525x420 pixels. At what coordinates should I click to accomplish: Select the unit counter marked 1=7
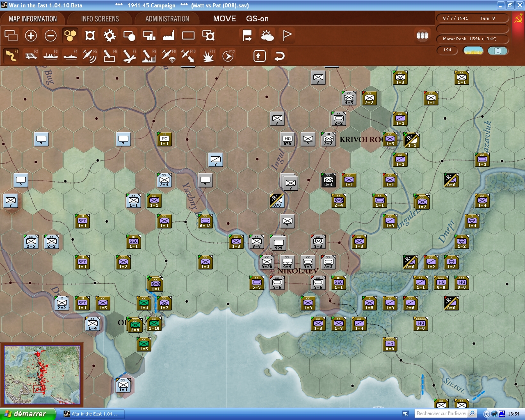[x=164, y=303]
